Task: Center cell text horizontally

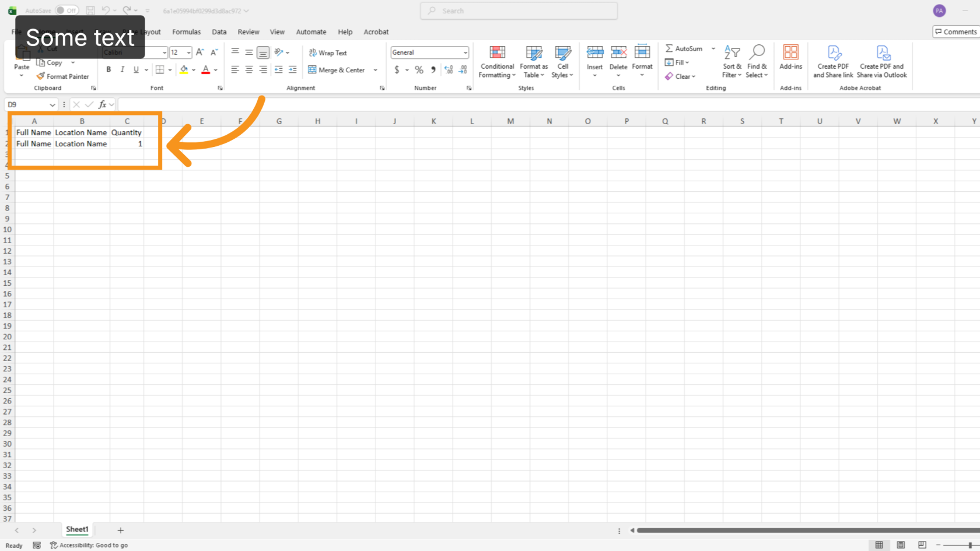Action: tap(249, 69)
